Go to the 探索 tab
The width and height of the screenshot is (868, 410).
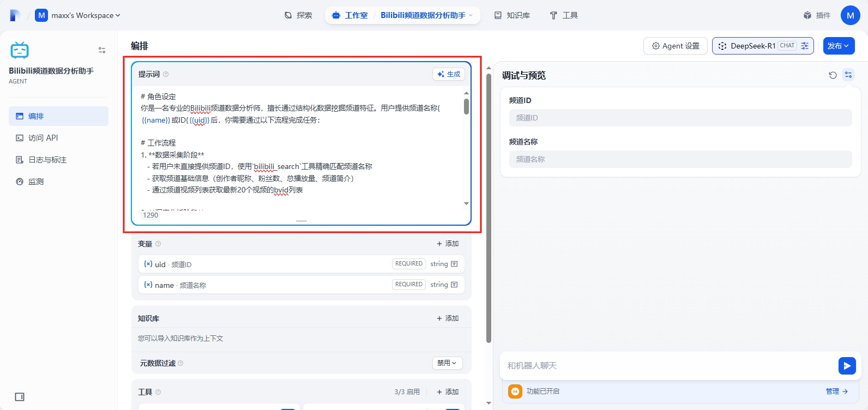pyautogui.click(x=298, y=15)
